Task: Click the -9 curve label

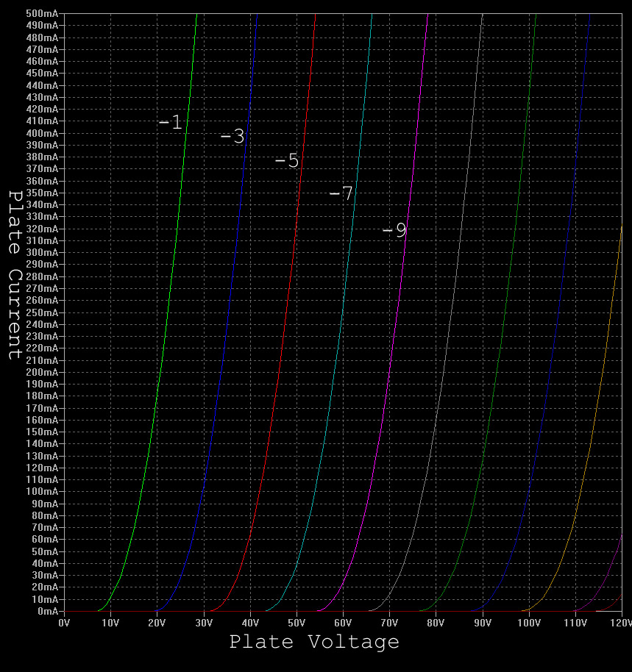Action: tap(394, 231)
